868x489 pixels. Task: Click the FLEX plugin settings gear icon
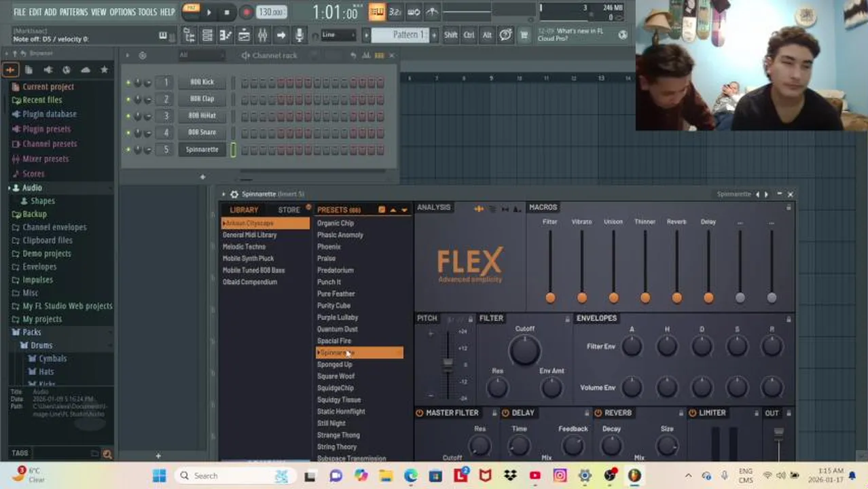pos(234,194)
